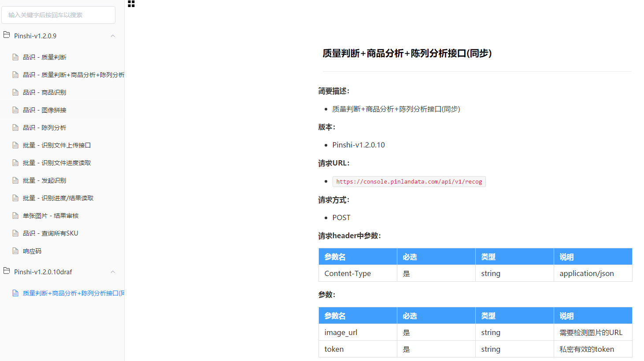Click the application/json table cell
The image size is (644, 361).
[593, 273]
